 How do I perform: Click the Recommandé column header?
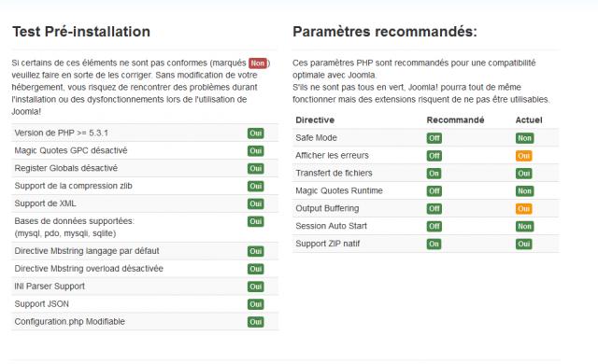(x=455, y=120)
